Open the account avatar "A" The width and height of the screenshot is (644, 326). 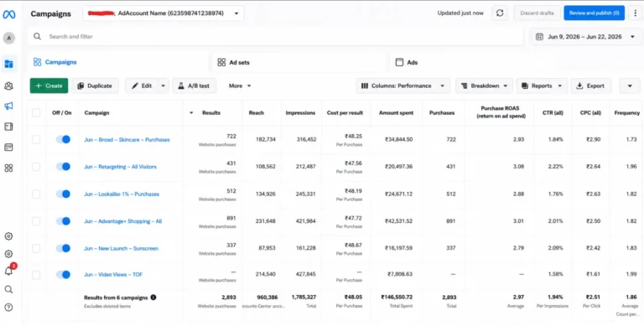9,39
